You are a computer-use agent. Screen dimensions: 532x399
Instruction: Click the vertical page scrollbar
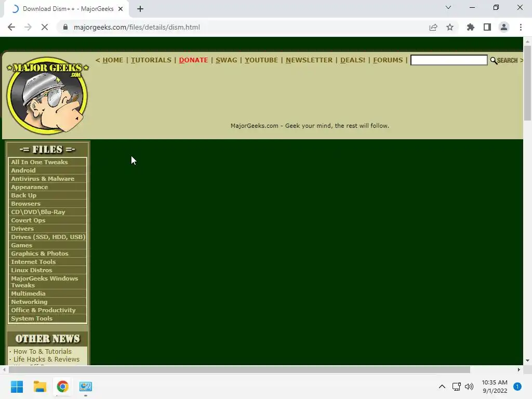[527, 83]
